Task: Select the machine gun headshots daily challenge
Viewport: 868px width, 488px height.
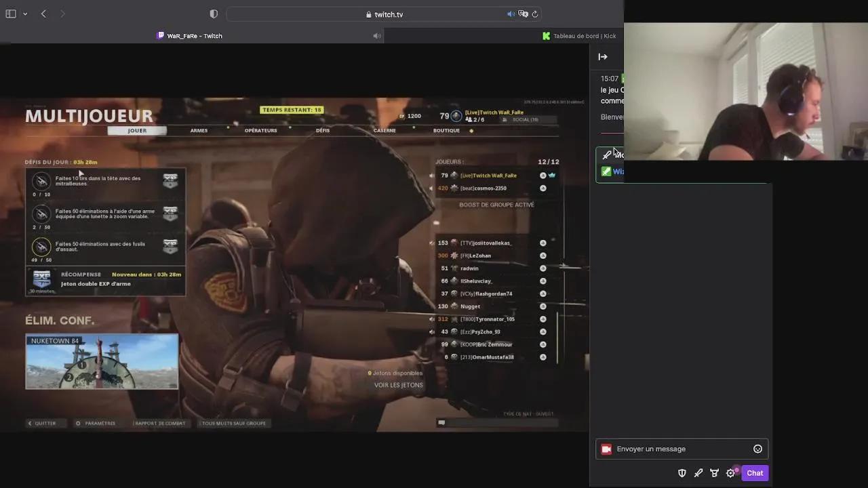Action: click(x=105, y=184)
